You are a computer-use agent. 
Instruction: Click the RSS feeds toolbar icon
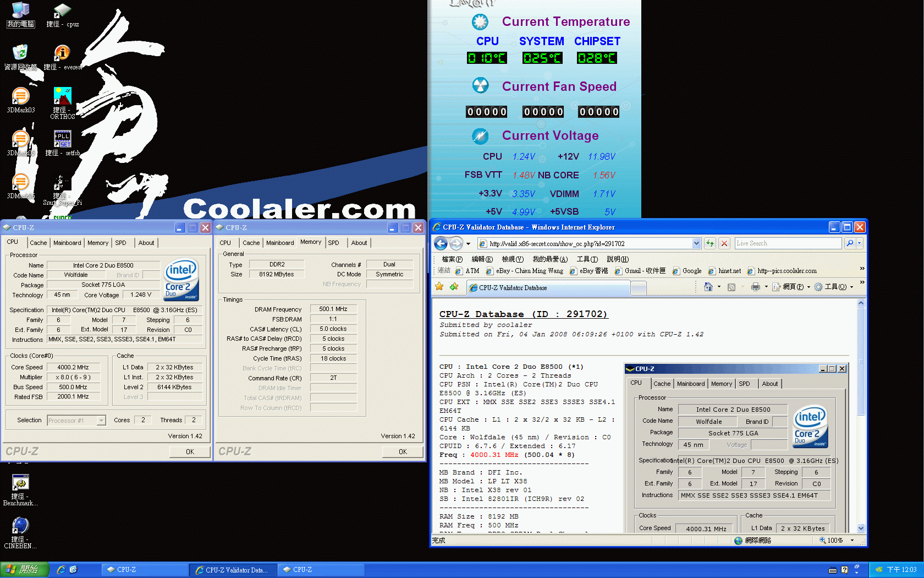click(x=732, y=287)
